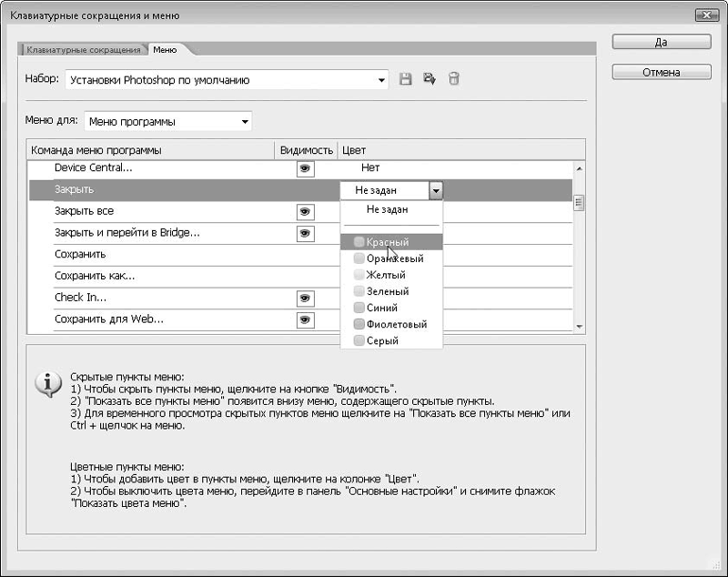Click the Не задан color dropdown arrow

tap(436, 190)
